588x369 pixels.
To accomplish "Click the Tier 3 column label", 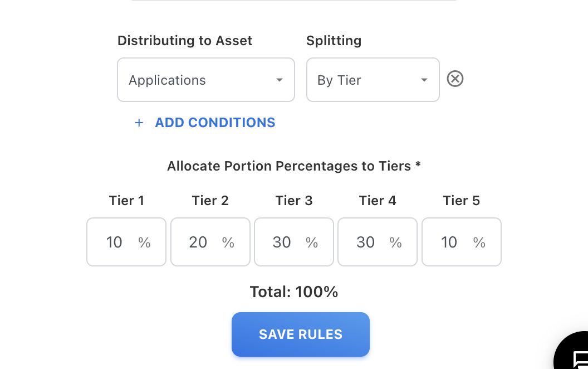I will 294,201.
